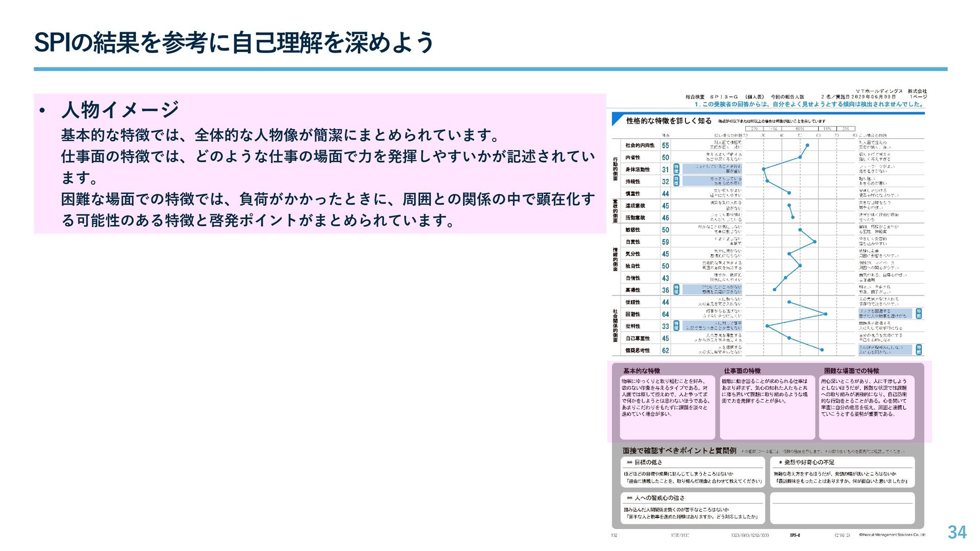Viewport: 980px width, 551px height.
Task: Click score 32 for 持続性
Action: (x=666, y=182)
